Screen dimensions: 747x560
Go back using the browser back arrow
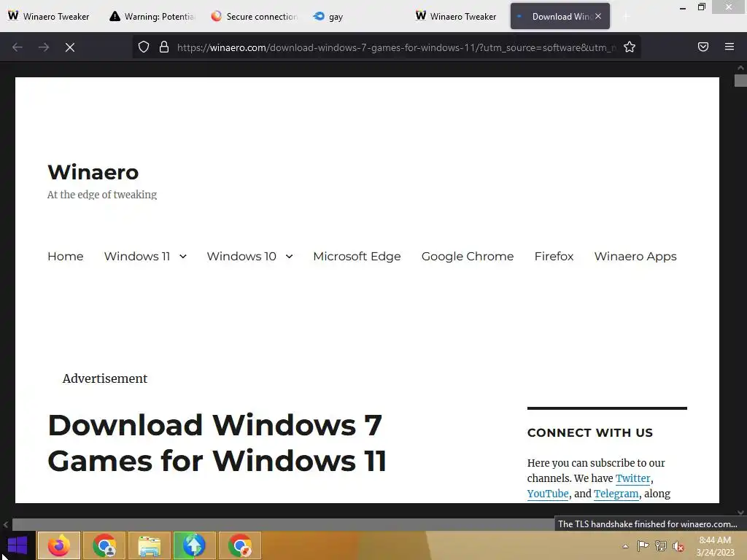click(18, 47)
